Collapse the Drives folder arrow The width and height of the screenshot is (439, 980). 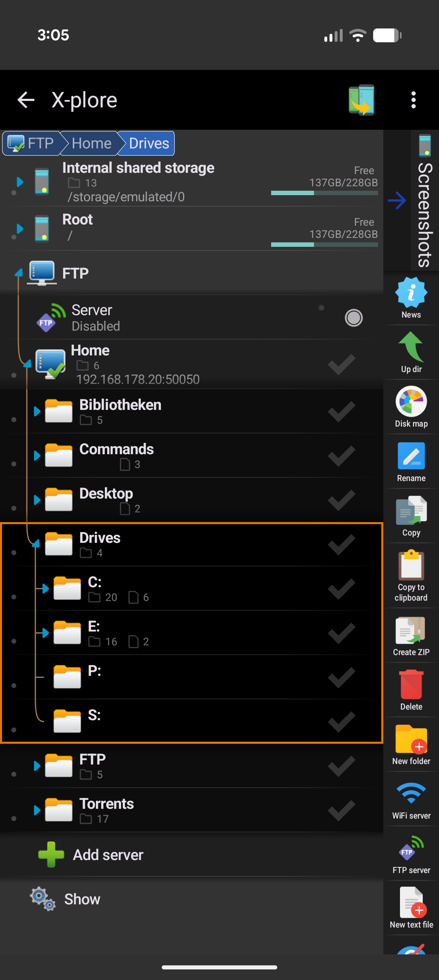(x=36, y=543)
